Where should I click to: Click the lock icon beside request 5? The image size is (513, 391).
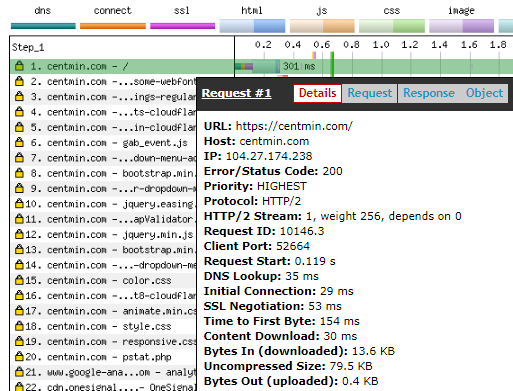[20, 127]
